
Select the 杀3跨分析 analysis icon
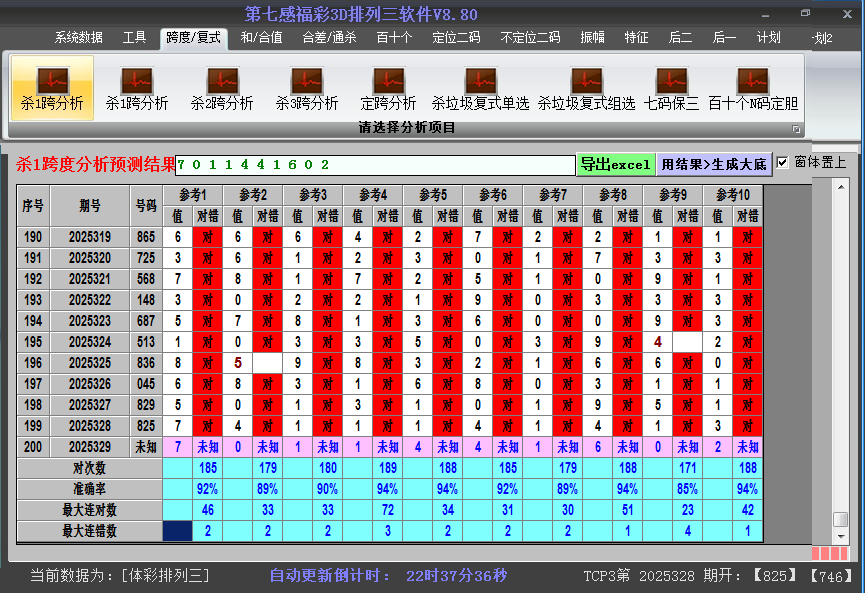coord(307,87)
